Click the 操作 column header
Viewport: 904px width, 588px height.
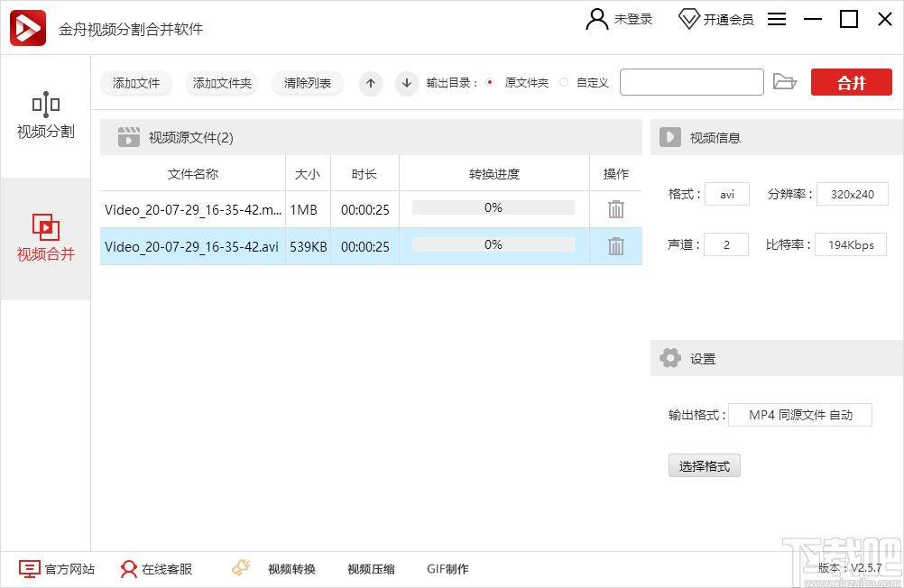coord(615,174)
